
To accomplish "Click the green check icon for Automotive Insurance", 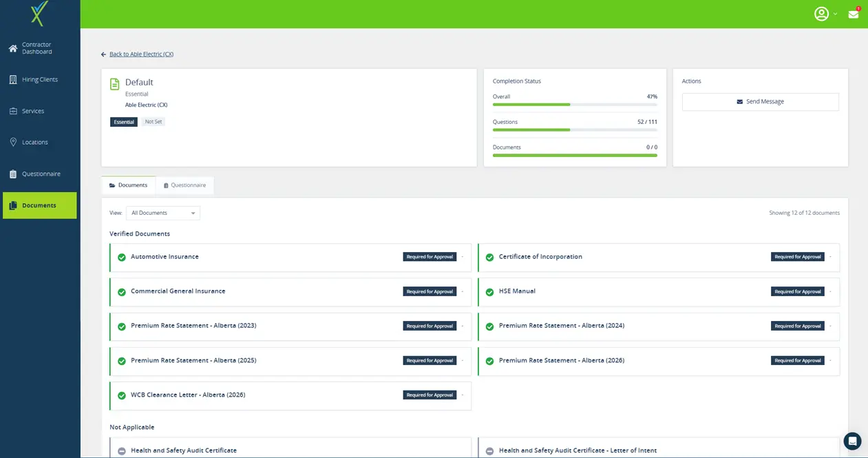I will (x=122, y=257).
